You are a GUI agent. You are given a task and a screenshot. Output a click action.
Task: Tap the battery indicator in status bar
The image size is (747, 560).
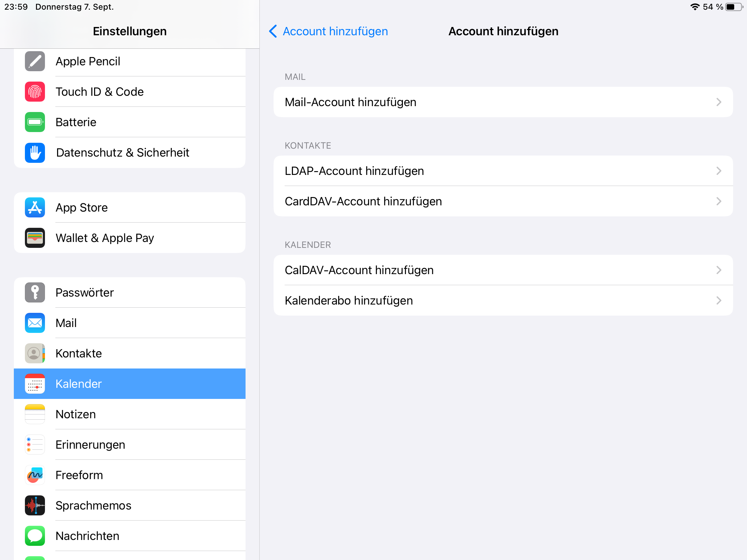[733, 7]
